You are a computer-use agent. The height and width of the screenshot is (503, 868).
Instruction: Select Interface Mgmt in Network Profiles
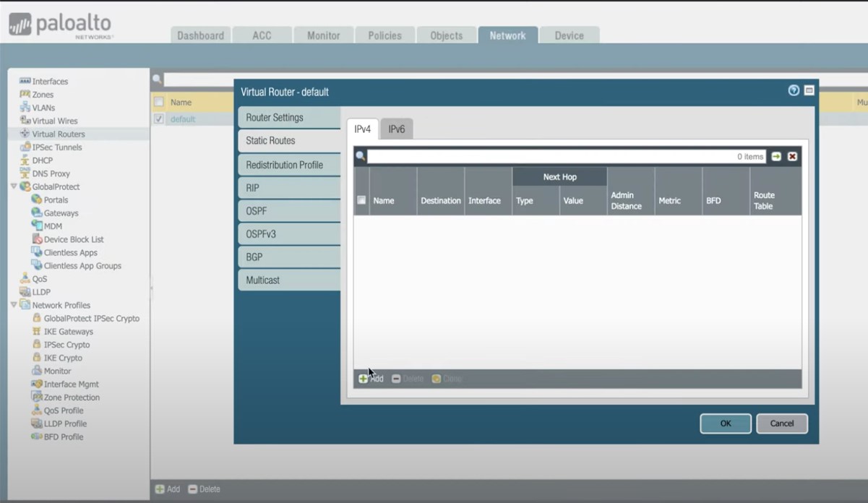tap(72, 384)
